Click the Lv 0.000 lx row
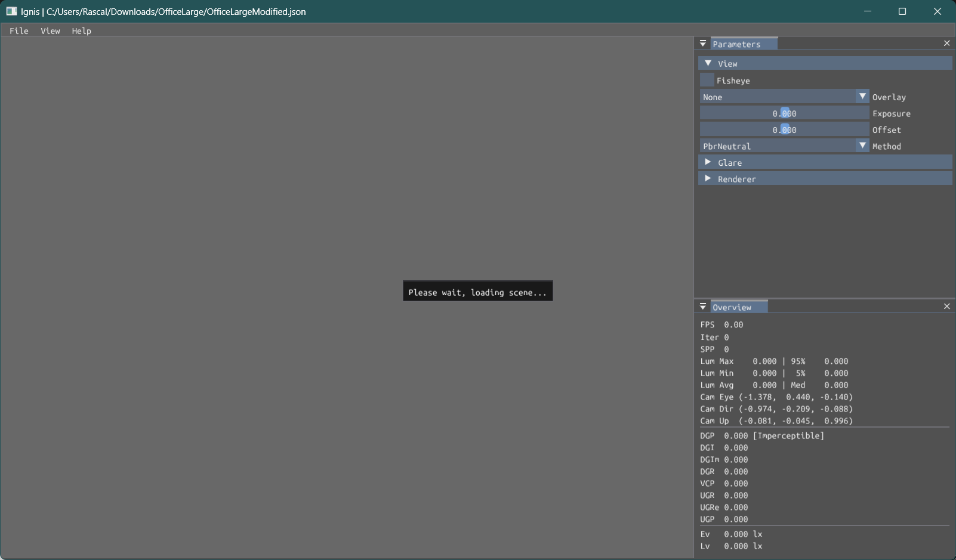 (x=731, y=546)
